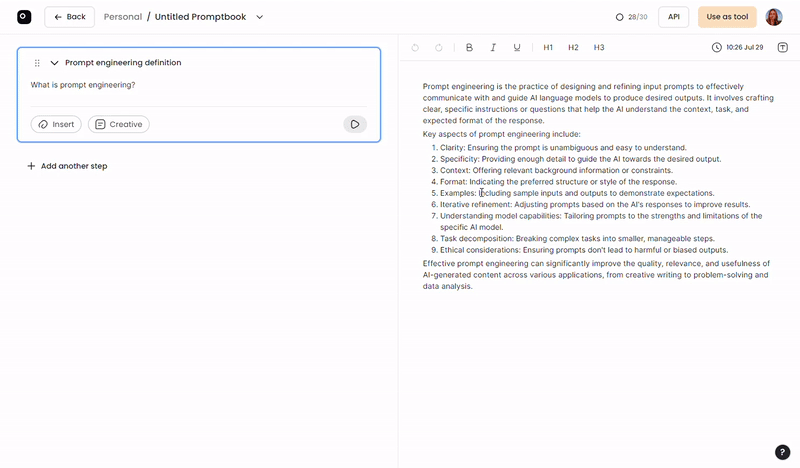Click list item 'Examples: Including sample inputs'
This screenshot has width=800, height=468.
(x=577, y=193)
